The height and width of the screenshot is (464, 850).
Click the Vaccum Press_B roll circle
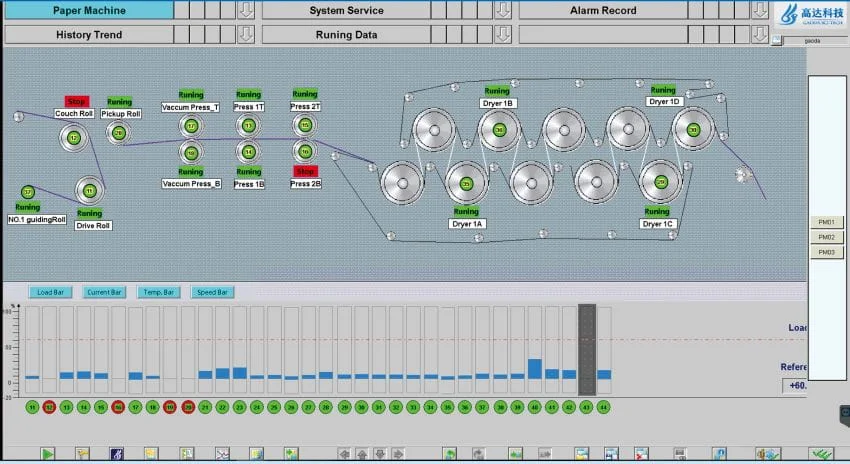(x=191, y=153)
